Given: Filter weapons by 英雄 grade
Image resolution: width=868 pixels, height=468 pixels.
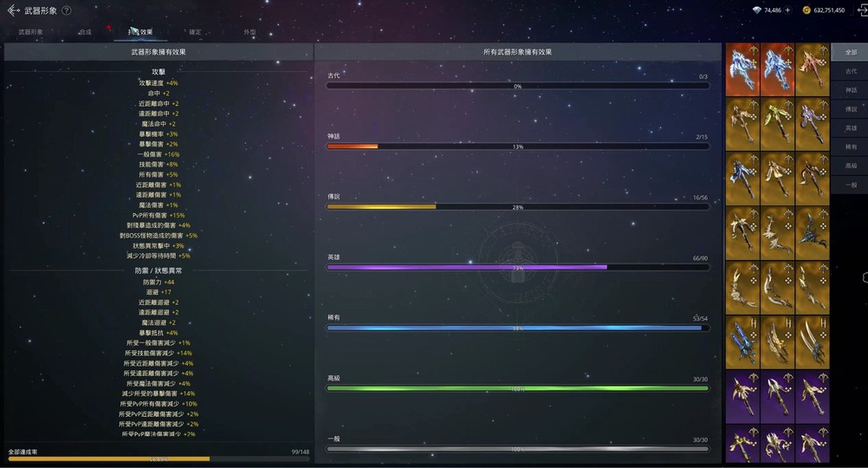Looking at the screenshot, I should point(851,128).
